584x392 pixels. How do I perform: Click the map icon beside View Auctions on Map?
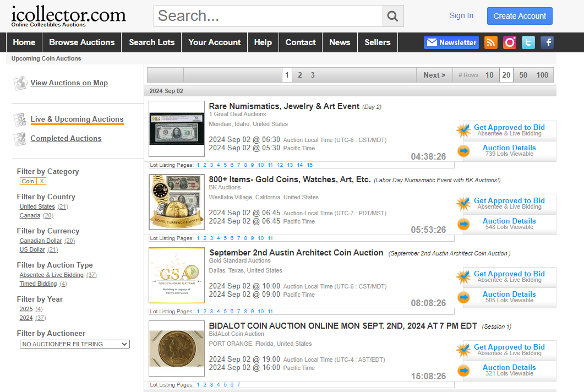tap(20, 83)
